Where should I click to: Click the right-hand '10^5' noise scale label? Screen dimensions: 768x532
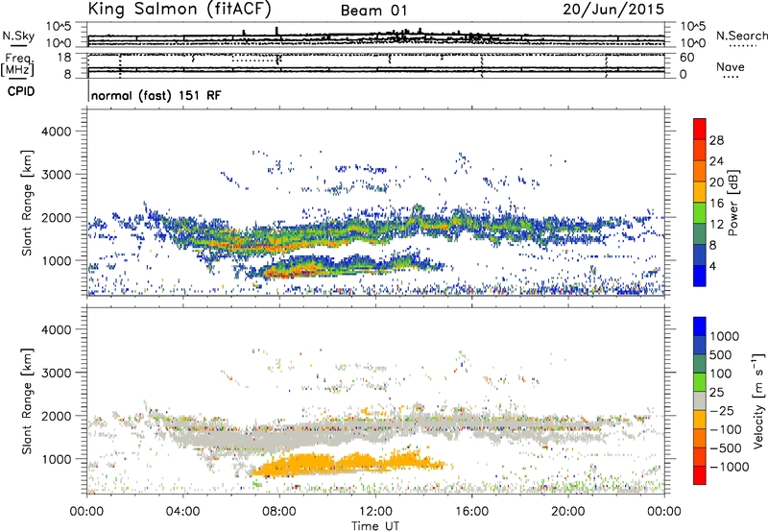pyautogui.click(x=692, y=27)
